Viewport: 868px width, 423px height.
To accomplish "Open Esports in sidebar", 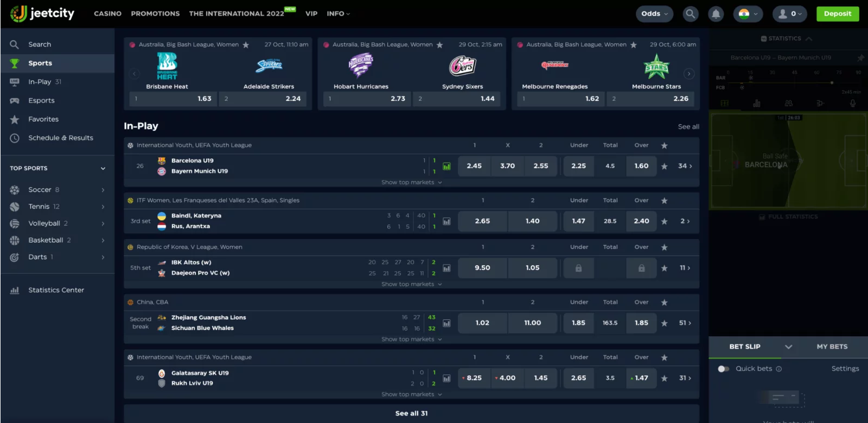I will click(58, 100).
